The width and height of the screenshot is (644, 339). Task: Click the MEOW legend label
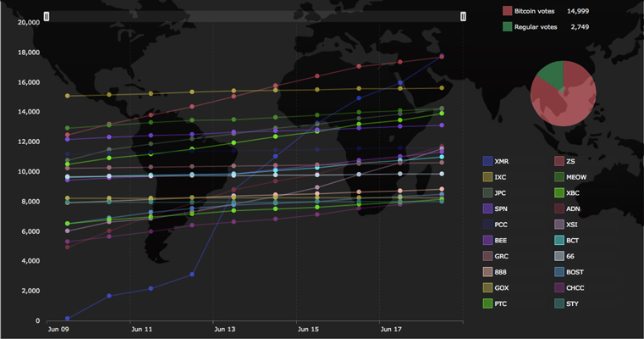point(576,177)
